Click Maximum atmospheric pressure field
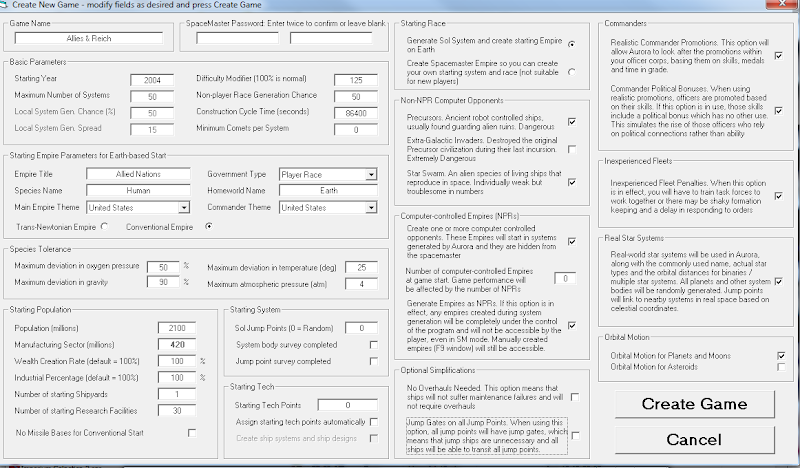800x468 pixels. [361, 284]
